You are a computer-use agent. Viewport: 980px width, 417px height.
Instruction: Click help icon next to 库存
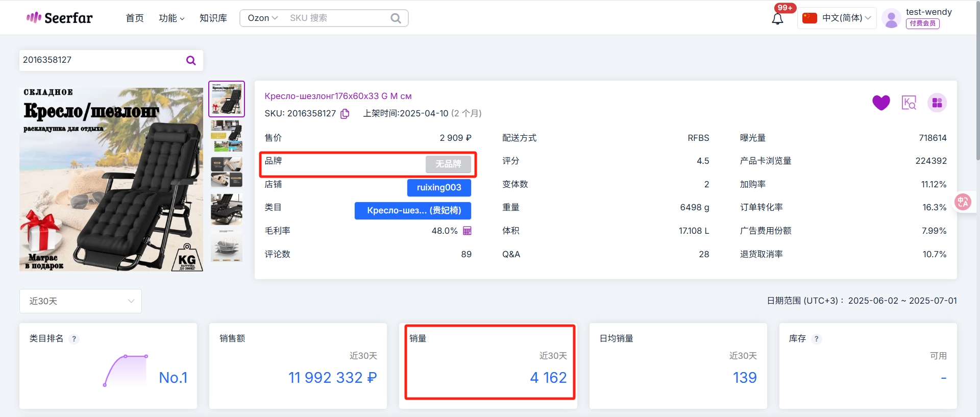click(817, 339)
